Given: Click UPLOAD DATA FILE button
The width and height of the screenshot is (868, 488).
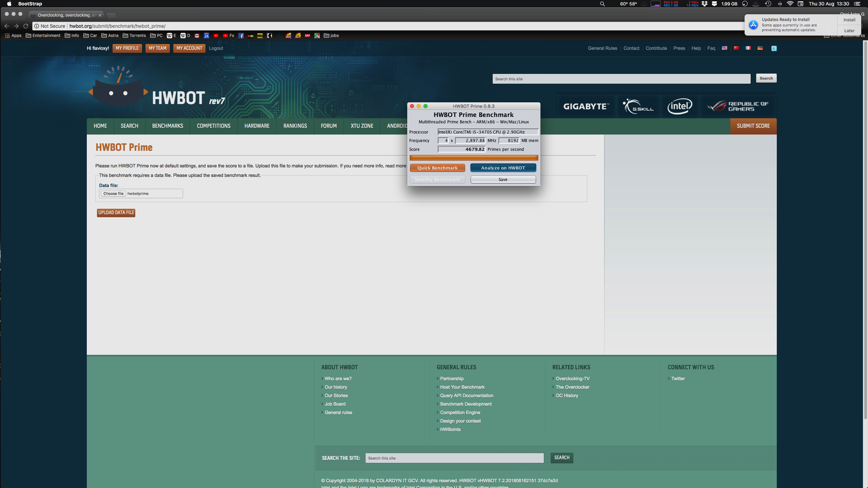Looking at the screenshot, I should [x=116, y=212].
